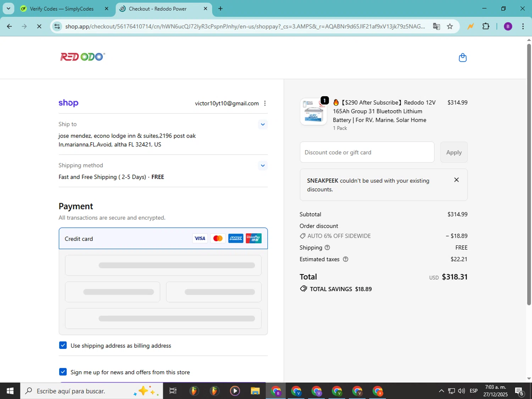Viewport: 532px width, 399px height.
Task: Open Google Translate page icon
Action: pos(437,26)
